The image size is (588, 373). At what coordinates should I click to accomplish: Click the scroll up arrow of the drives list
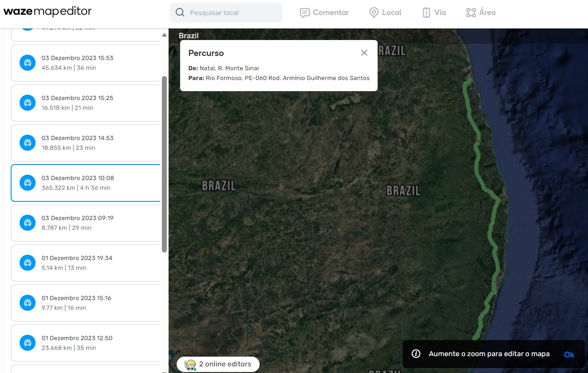click(x=164, y=35)
